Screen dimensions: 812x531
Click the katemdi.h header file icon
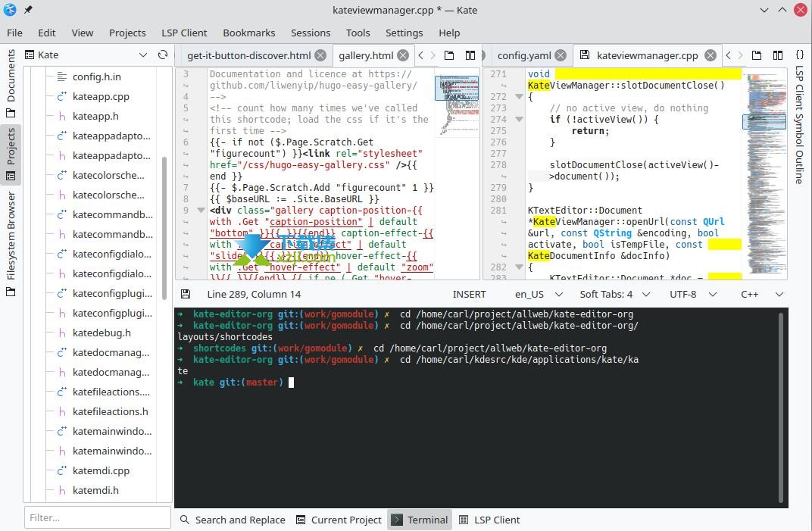(61, 490)
